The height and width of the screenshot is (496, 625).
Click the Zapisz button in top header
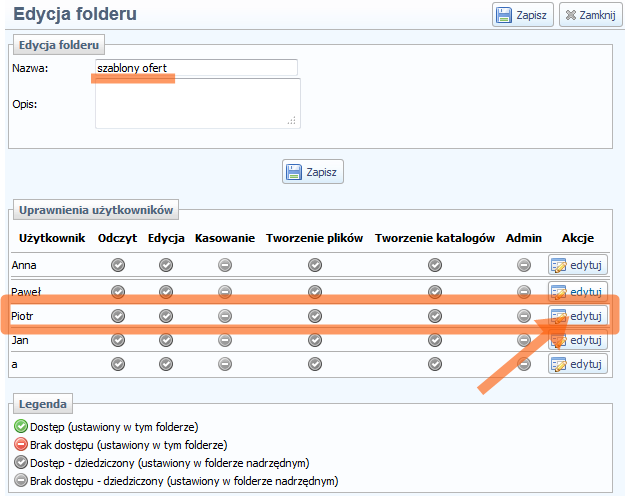(x=522, y=16)
